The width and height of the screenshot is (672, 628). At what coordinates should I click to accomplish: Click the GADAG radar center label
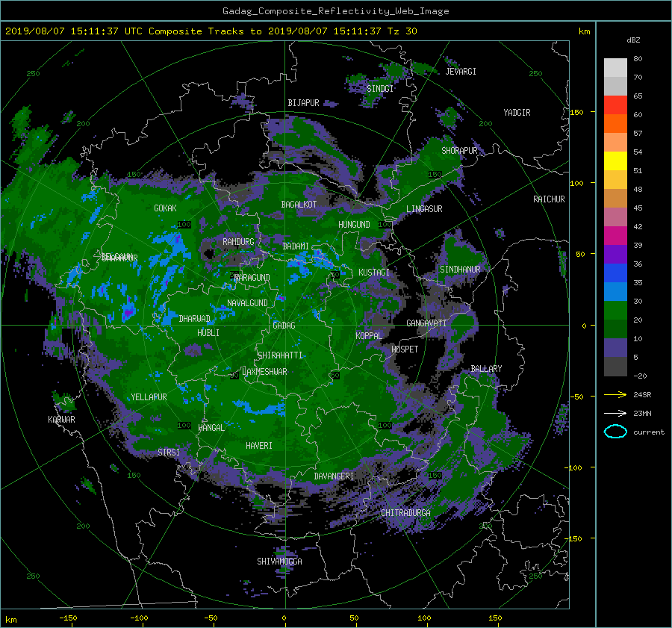coord(284,326)
